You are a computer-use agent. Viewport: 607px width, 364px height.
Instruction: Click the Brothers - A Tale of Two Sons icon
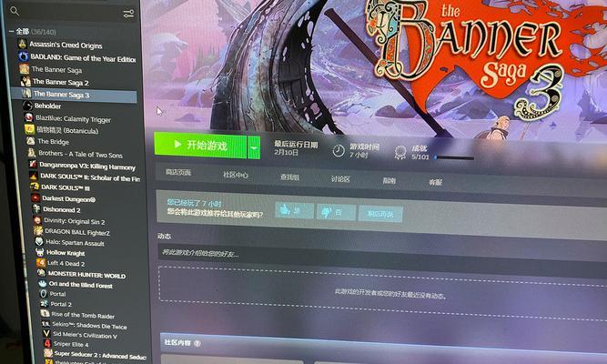point(32,153)
